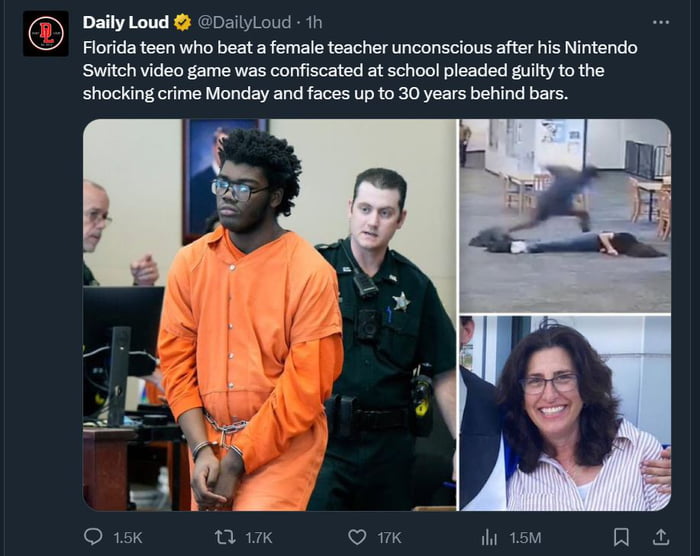Bookmark this post

pyautogui.click(x=621, y=537)
